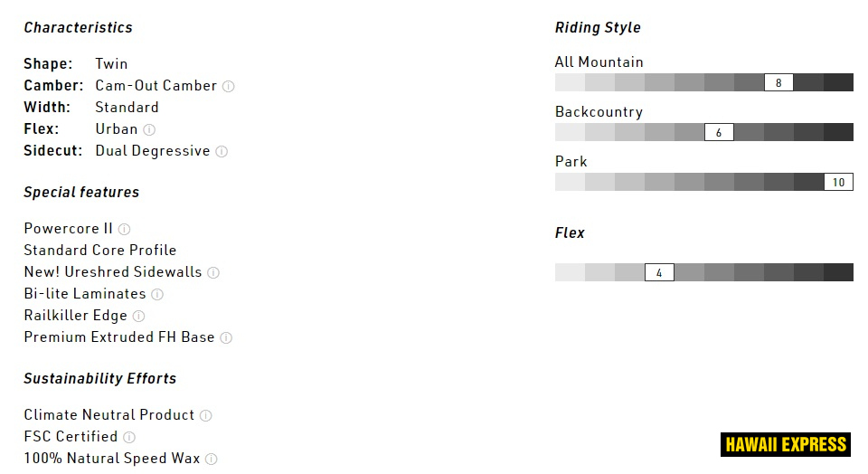Screen dimensions: 868x474
Task: Click info icon for 100% Natural Speed Wax
Action: coord(211,460)
